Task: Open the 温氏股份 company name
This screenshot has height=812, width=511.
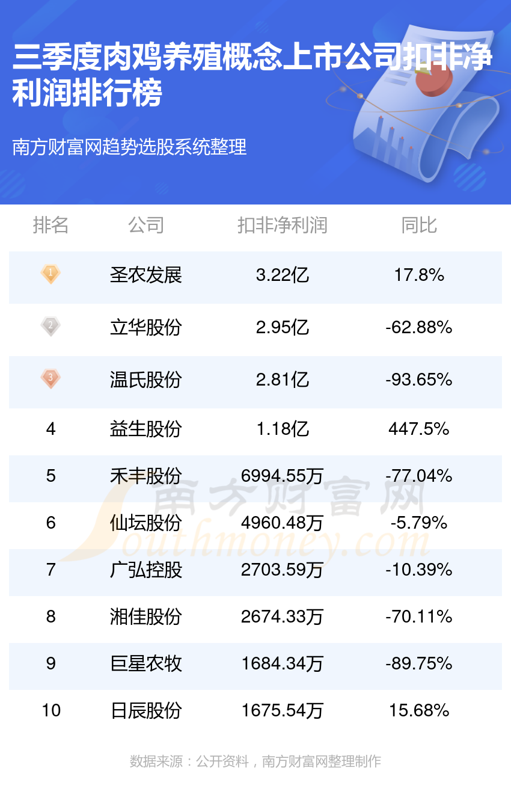Action: (x=145, y=380)
